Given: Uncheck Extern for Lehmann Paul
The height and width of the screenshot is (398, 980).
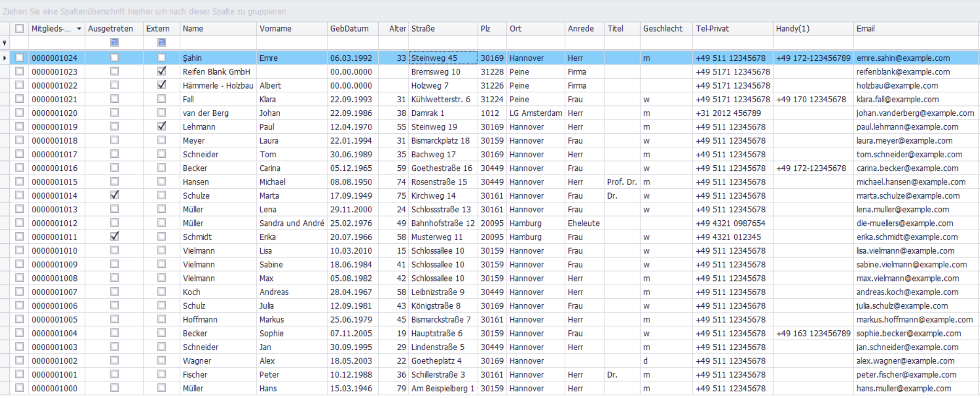Looking at the screenshot, I should 162,126.
